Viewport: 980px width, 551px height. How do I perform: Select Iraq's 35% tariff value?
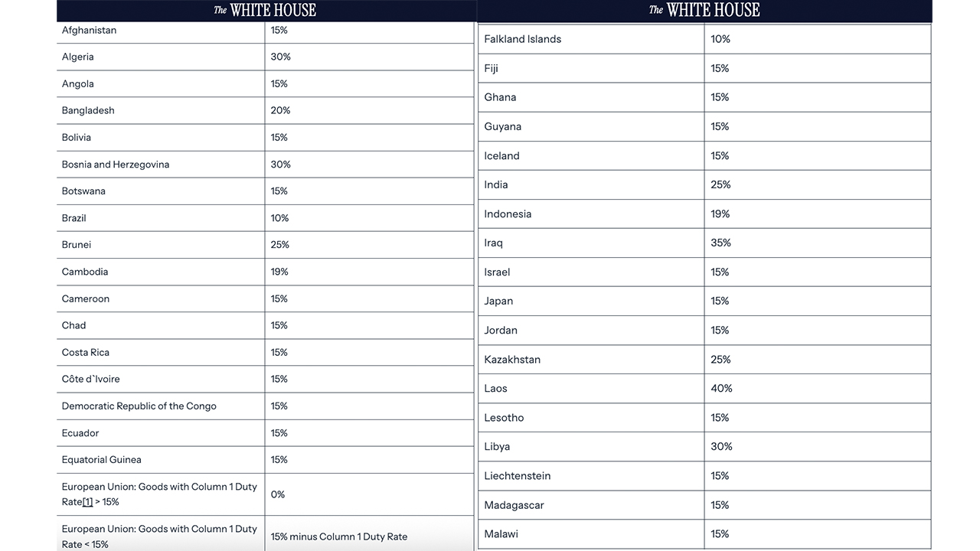[x=720, y=243]
